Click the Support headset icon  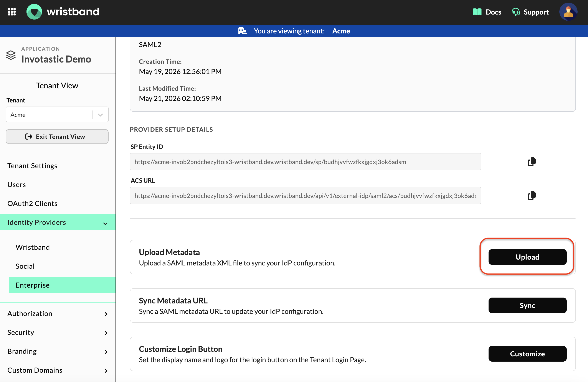click(516, 12)
